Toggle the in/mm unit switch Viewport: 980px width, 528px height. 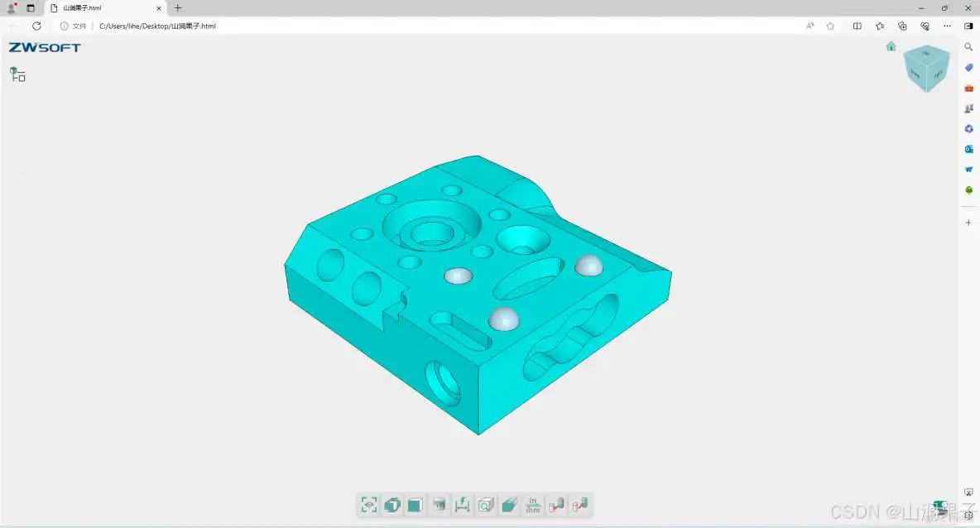533,505
